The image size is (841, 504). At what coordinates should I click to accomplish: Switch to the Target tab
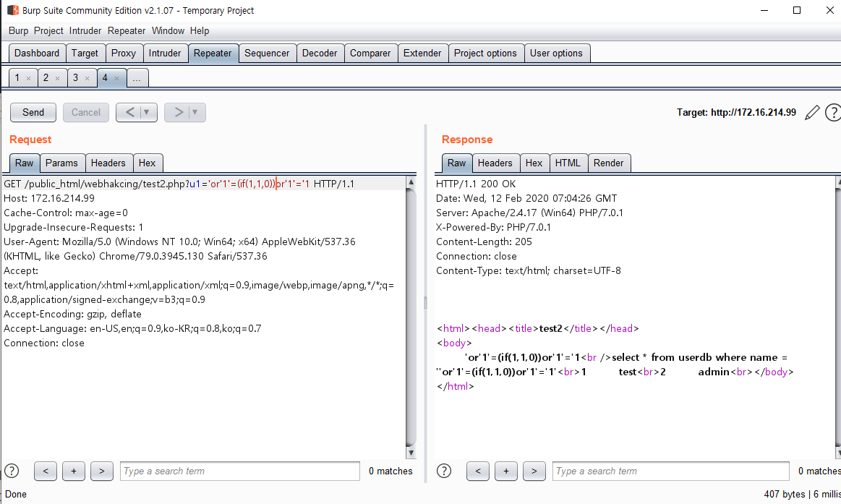tap(85, 53)
